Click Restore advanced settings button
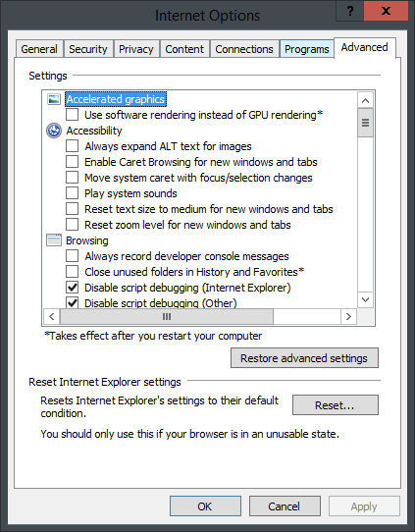This screenshot has height=532, width=415. tap(304, 358)
